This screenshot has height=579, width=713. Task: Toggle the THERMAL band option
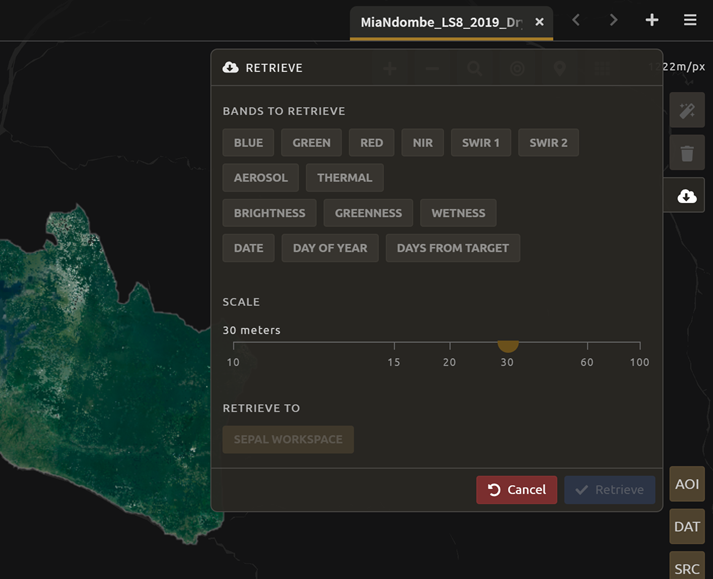[x=344, y=178]
